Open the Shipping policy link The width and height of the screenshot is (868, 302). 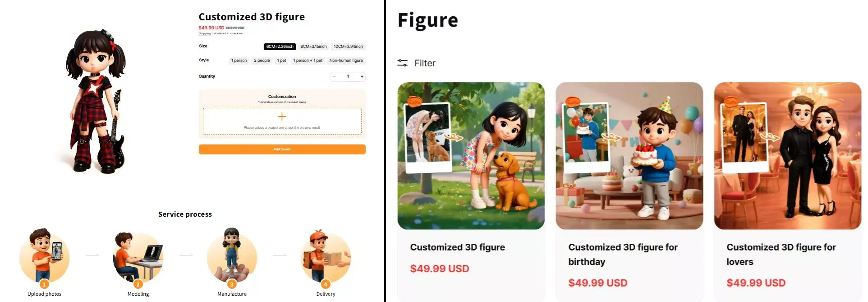click(205, 33)
